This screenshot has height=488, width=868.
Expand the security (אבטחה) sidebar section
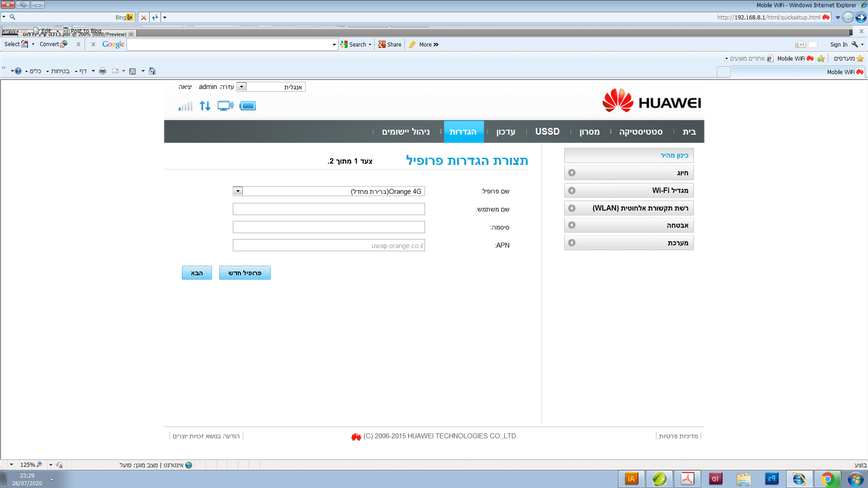[x=628, y=225]
